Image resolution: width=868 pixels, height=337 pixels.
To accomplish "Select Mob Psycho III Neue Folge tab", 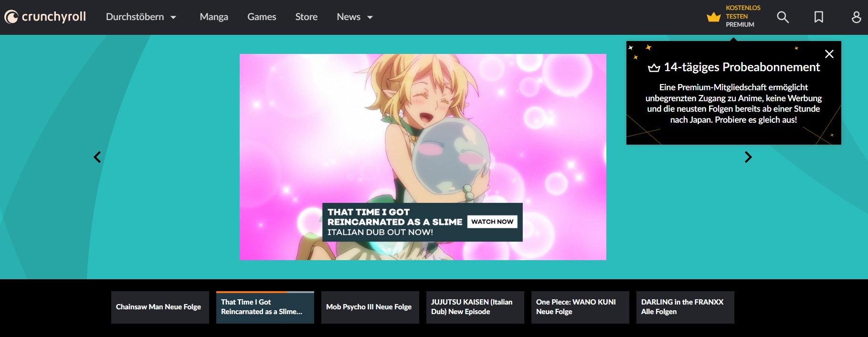I will [370, 307].
